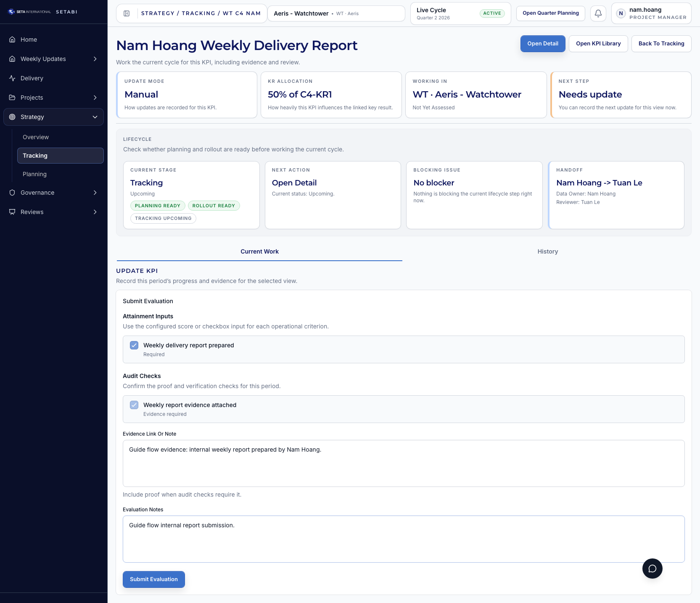Screen dimensions: 700x603
Task: Open the Projects section icon
Action: coord(11,98)
